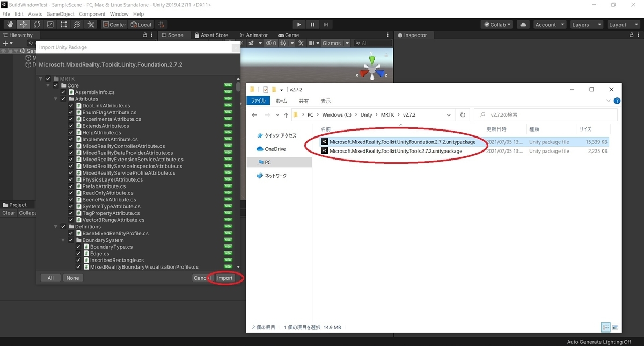The height and width of the screenshot is (346, 644).
Task: Switch Explorer to large icons view
Action: (615, 327)
